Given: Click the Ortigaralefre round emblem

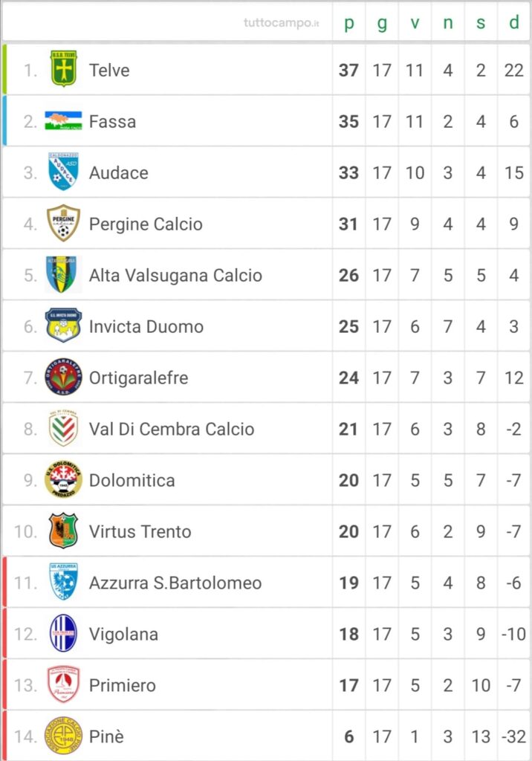Looking at the screenshot, I should (x=64, y=377).
